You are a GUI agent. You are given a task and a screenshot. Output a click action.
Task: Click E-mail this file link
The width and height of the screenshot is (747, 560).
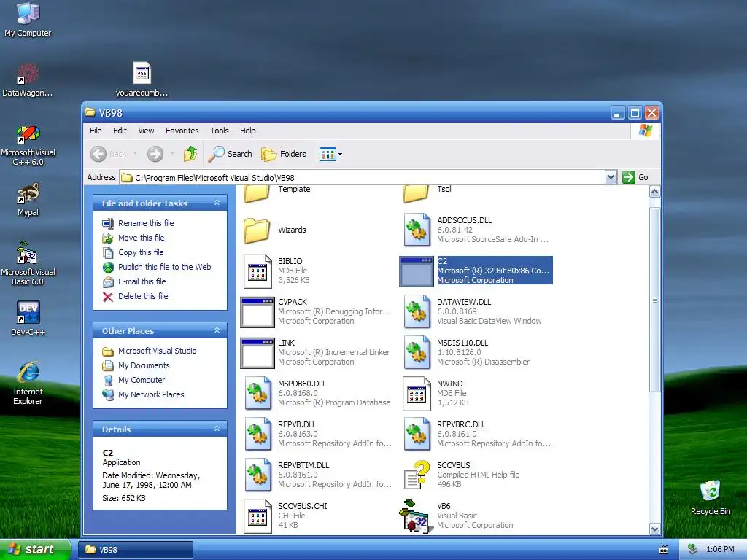pos(142,281)
